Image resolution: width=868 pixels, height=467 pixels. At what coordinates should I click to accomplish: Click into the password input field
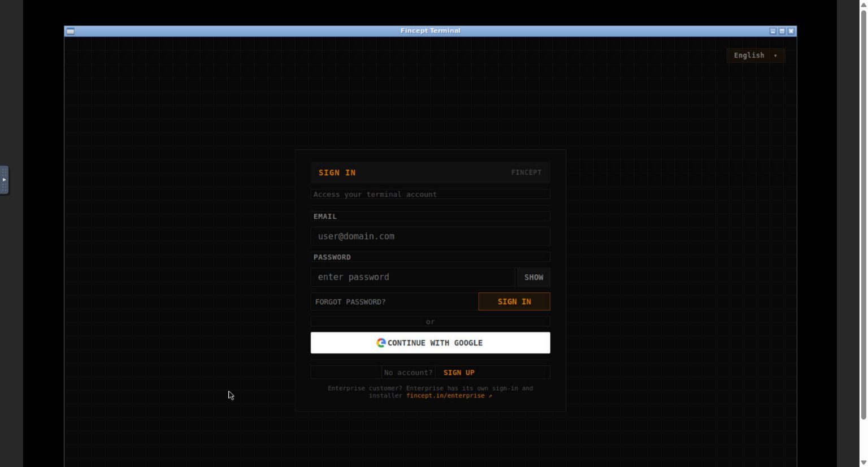(413, 277)
